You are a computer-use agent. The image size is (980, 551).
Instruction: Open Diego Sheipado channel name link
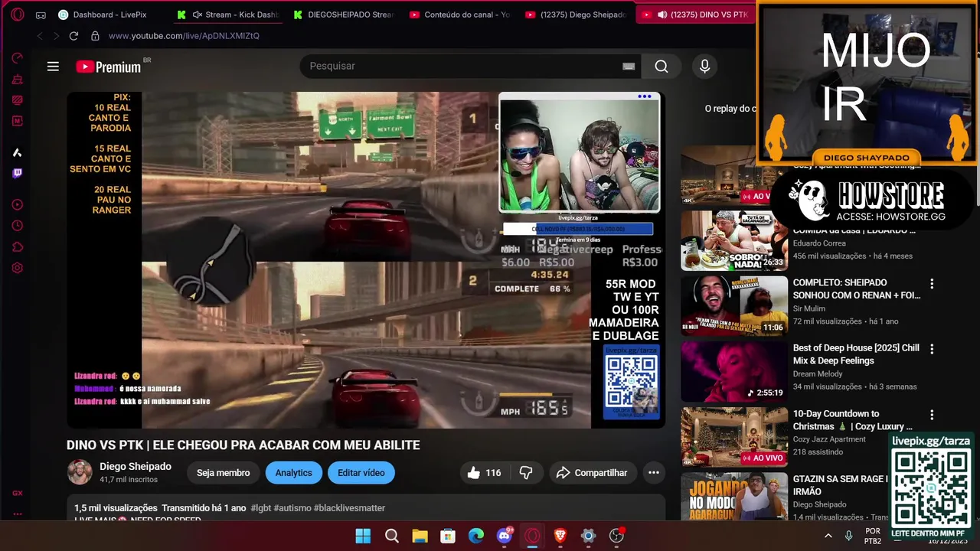(x=136, y=467)
